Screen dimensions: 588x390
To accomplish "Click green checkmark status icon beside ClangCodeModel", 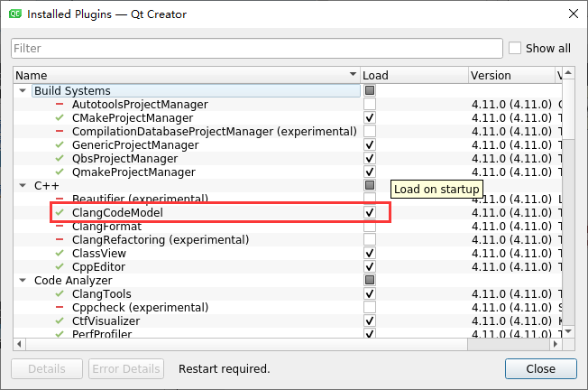I will coord(60,213).
